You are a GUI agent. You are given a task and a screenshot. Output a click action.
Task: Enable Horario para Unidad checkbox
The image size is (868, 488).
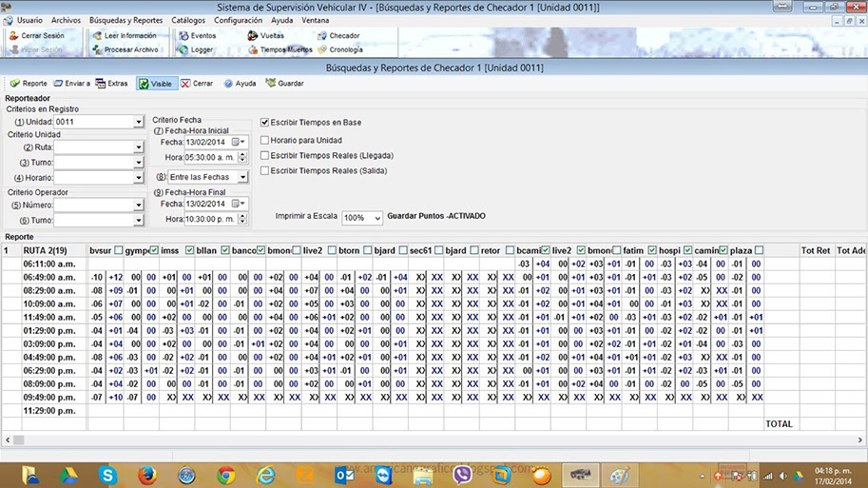pos(265,140)
